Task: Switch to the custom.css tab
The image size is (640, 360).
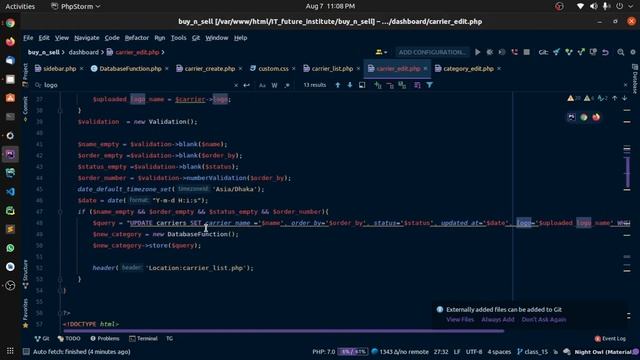Action: tap(273, 69)
